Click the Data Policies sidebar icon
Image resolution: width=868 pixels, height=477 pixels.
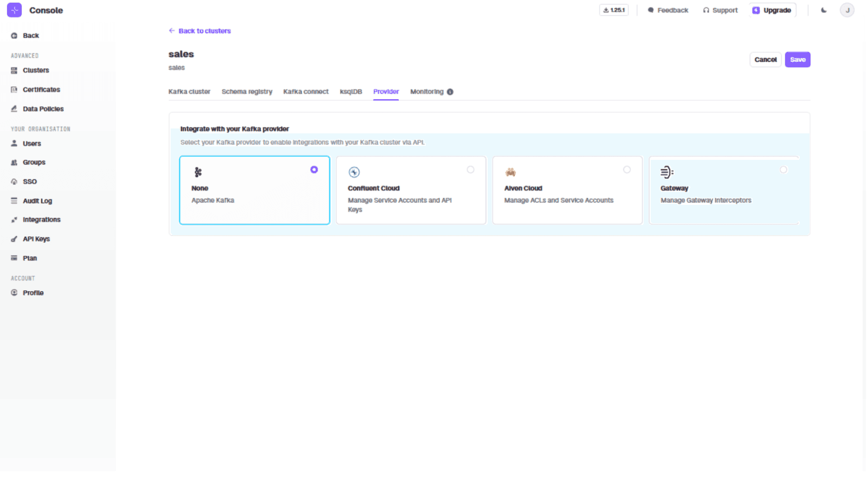pyautogui.click(x=14, y=109)
